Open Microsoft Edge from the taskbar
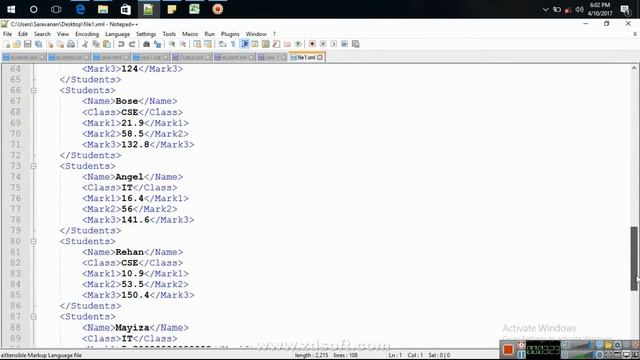Image resolution: width=640 pixels, height=360 pixels. (x=80, y=9)
